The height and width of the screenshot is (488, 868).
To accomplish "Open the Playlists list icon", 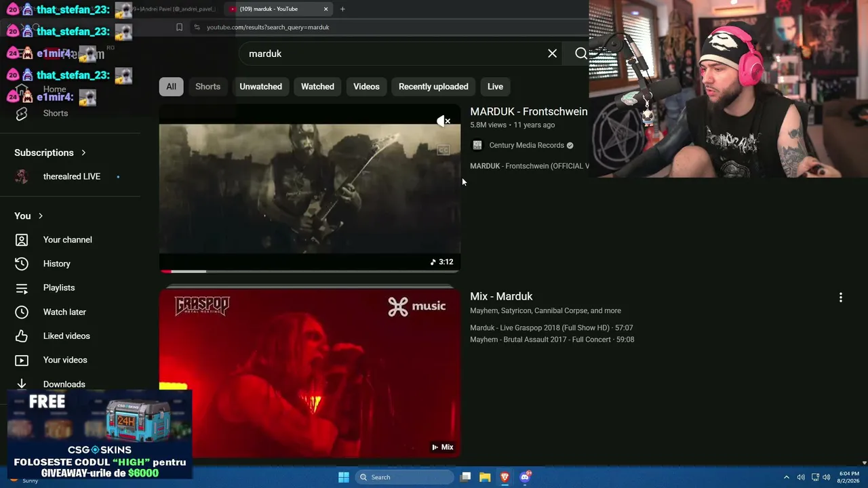I will tap(22, 288).
